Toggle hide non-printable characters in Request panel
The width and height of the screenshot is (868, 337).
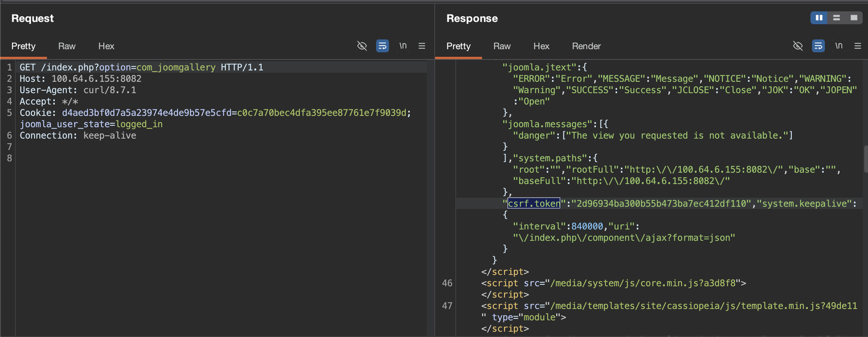click(x=362, y=46)
